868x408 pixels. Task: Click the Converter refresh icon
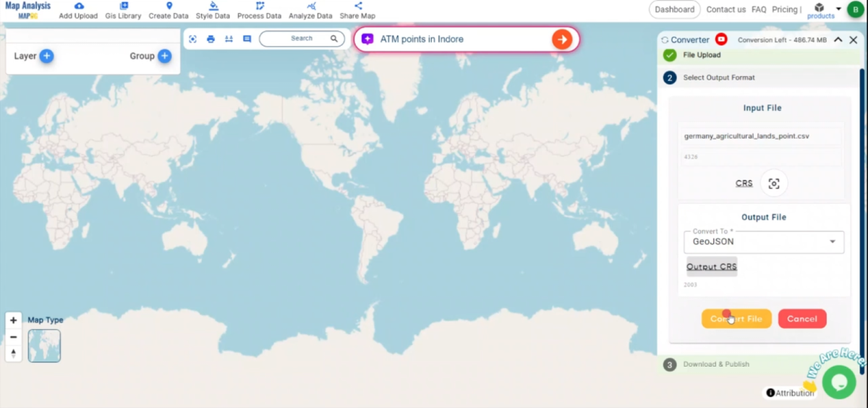pos(665,40)
